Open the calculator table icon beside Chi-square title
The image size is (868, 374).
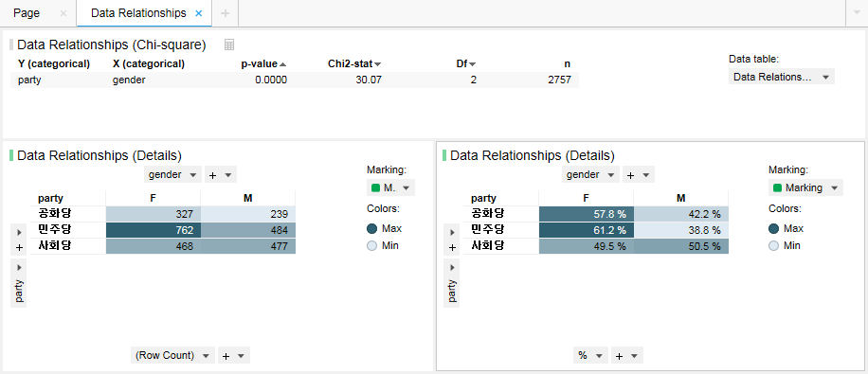click(229, 45)
